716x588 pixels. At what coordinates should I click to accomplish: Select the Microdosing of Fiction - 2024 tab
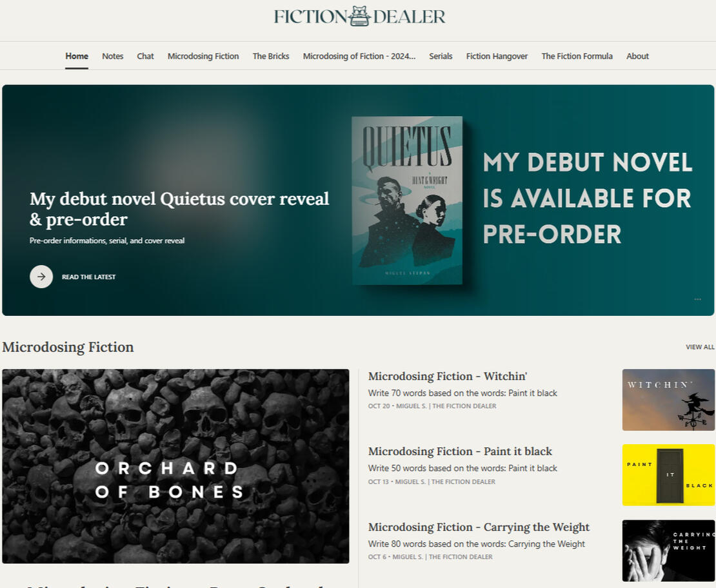(359, 56)
